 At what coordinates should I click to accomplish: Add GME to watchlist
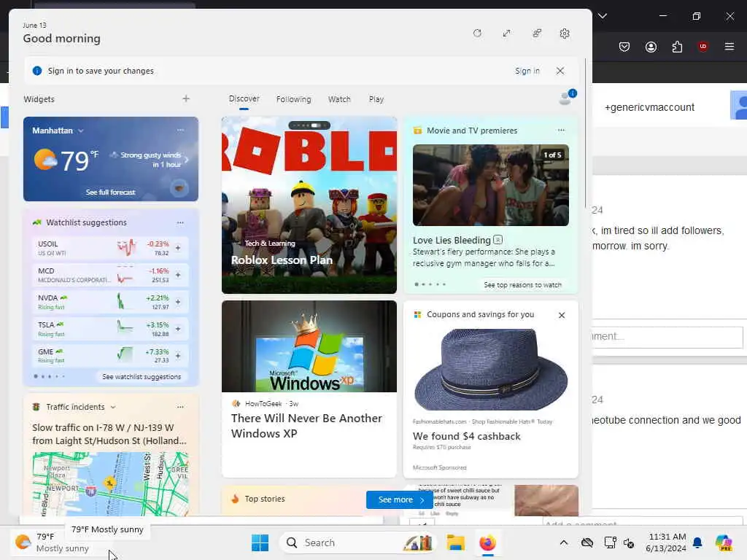click(x=178, y=356)
